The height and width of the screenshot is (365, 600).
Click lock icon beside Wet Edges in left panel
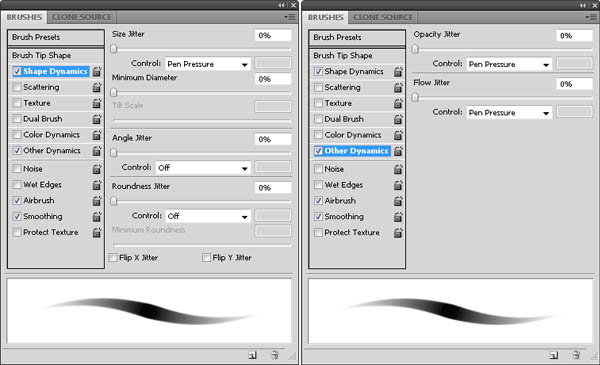point(97,185)
